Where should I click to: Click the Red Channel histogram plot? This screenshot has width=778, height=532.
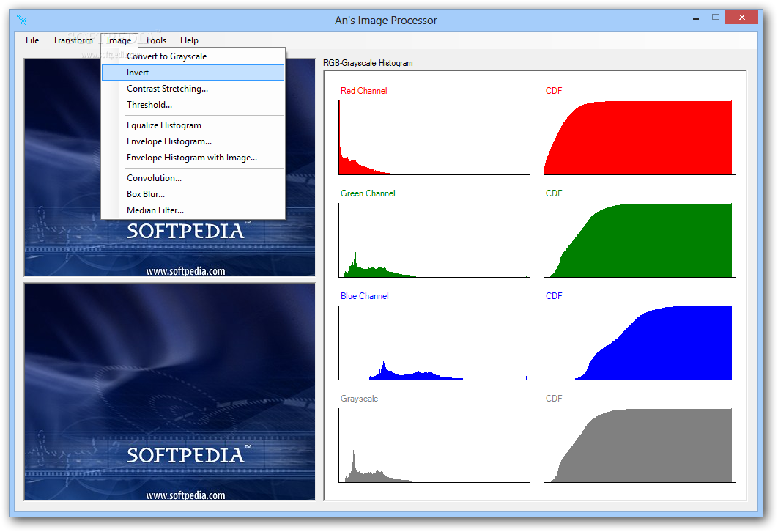[434, 138]
